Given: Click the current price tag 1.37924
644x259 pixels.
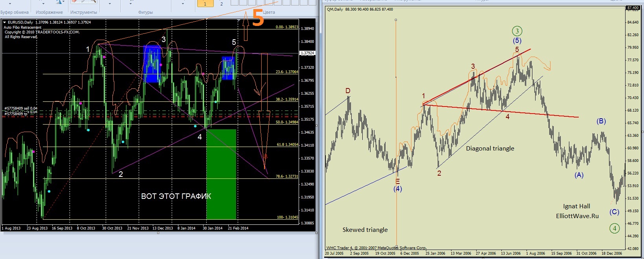Looking at the screenshot, I should click(x=307, y=53).
